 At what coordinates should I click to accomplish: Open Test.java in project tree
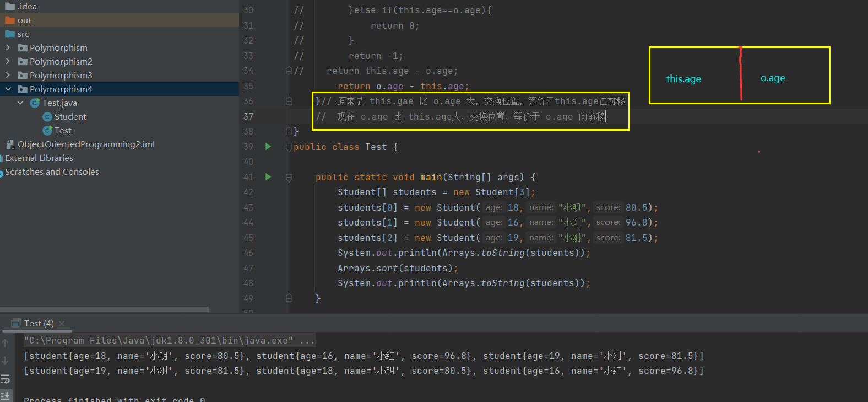[59, 103]
